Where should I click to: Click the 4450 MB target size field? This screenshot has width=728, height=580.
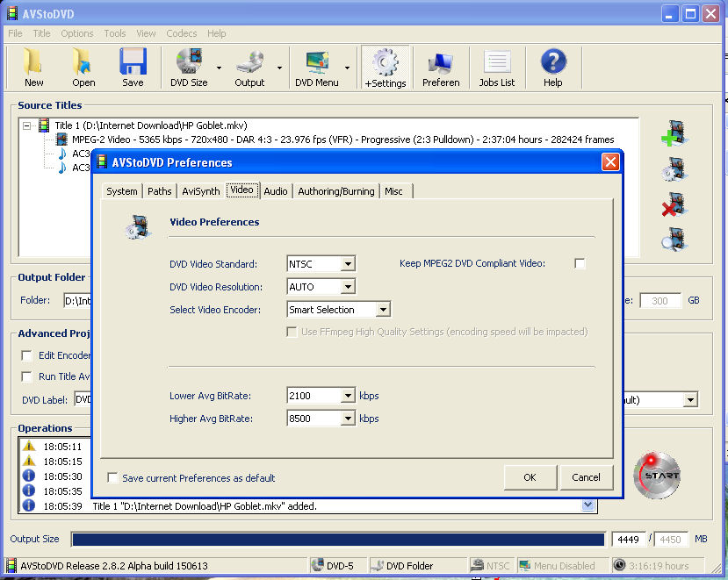point(670,539)
